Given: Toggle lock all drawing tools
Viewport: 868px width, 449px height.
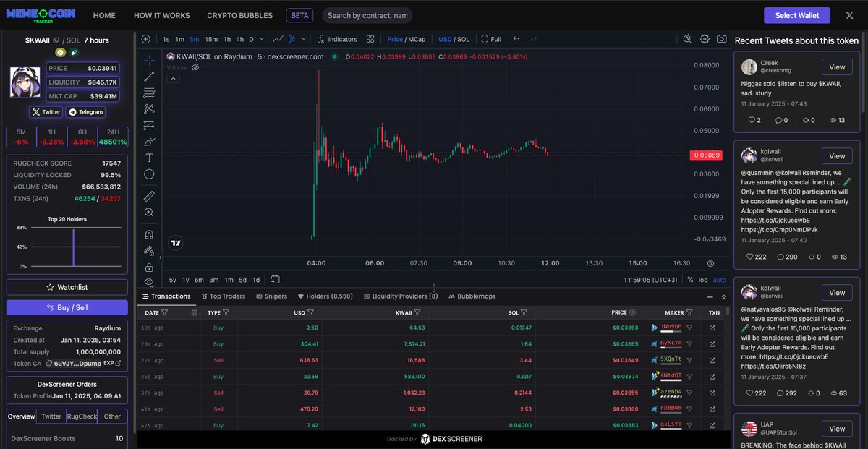Looking at the screenshot, I should pos(149,267).
